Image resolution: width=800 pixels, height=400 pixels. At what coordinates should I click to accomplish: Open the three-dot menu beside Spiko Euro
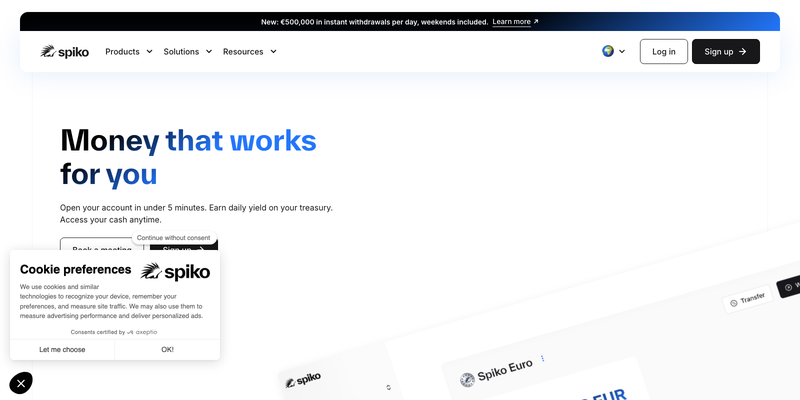coord(542,358)
